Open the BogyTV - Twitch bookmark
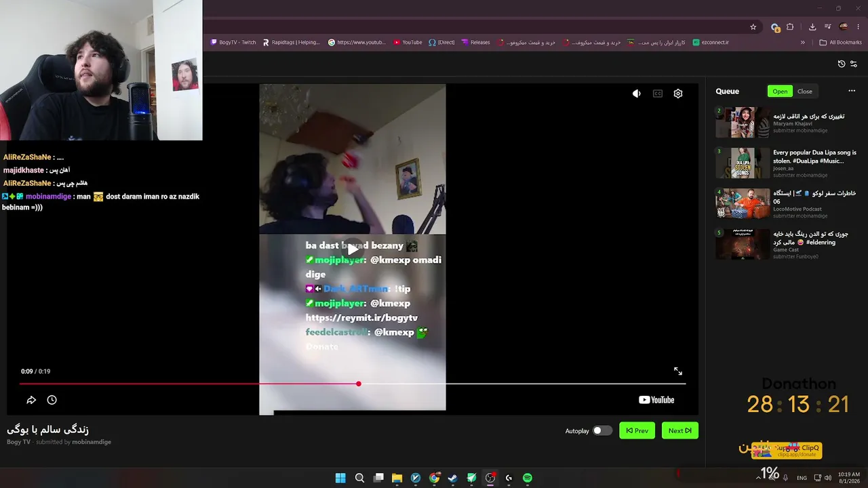The image size is (868, 488). 233,42
